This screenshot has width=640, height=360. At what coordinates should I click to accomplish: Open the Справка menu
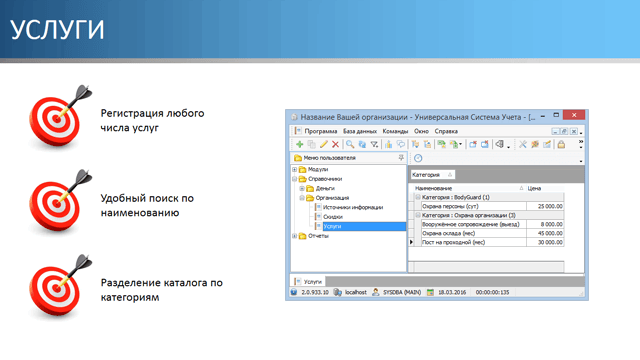(446, 131)
